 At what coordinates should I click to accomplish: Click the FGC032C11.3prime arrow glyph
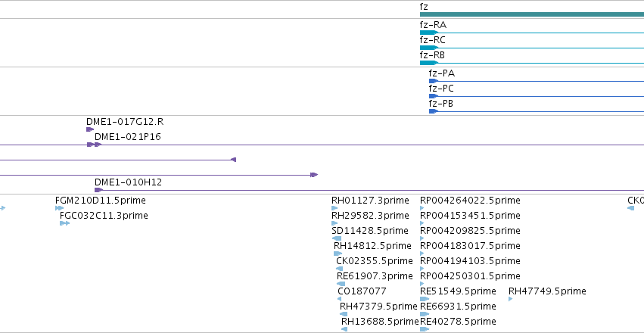coord(64,223)
